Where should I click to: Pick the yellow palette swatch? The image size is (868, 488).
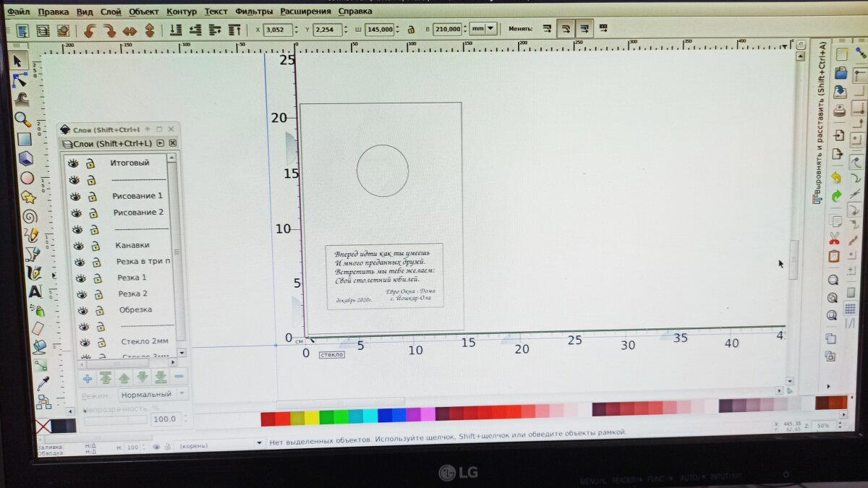(311, 417)
